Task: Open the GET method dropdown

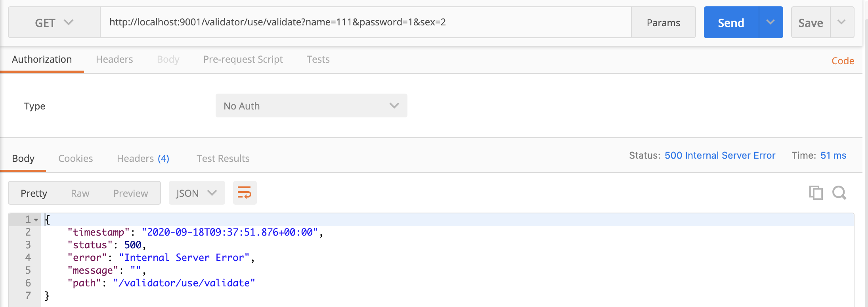Action: click(54, 23)
